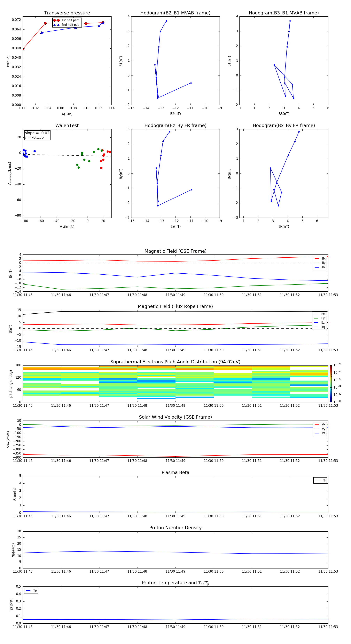The width and height of the screenshot is (351, 644).
Task: Click the 'Hodogram(B2_B1 MVAB frame)' title
Action: tap(175, 13)
